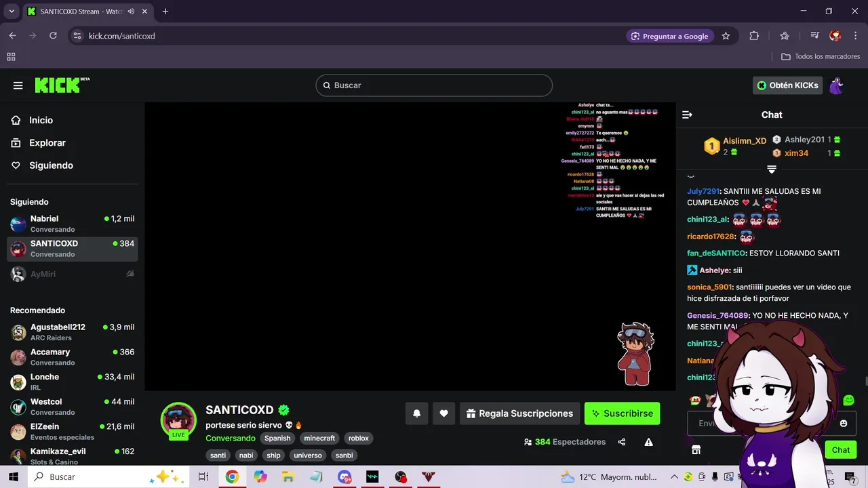Image resolution: width=868 pixels, height=488 pixels.
Task: Open ElZeein recommended channel
Action: 73,432
